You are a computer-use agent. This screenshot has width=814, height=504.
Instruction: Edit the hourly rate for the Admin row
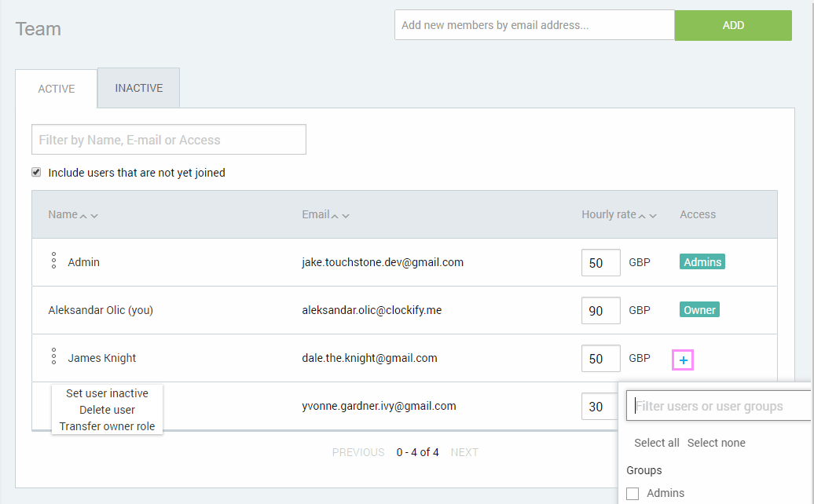click(600, 262)
